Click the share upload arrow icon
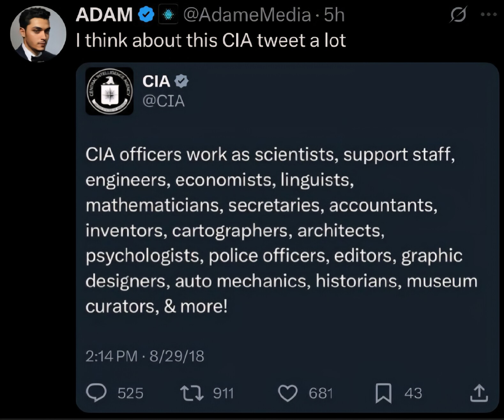504x420 pixels. 479,393
